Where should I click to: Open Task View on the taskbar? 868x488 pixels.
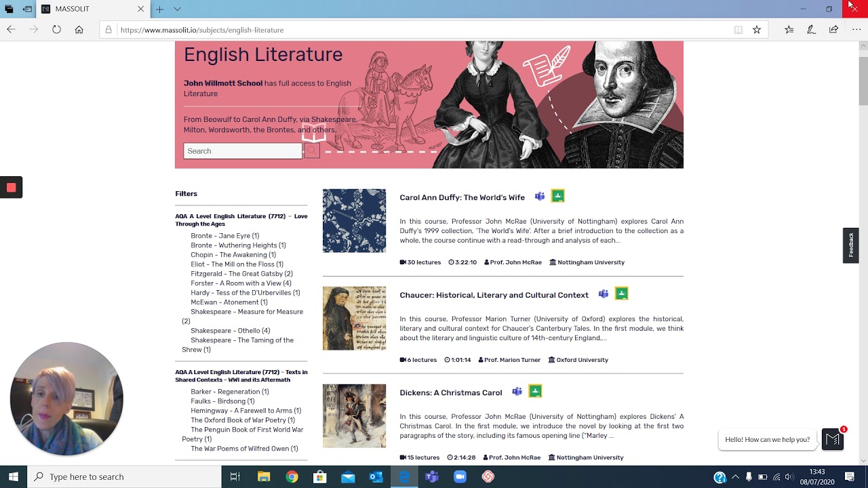pyautogui.click(x=235, y=476)
